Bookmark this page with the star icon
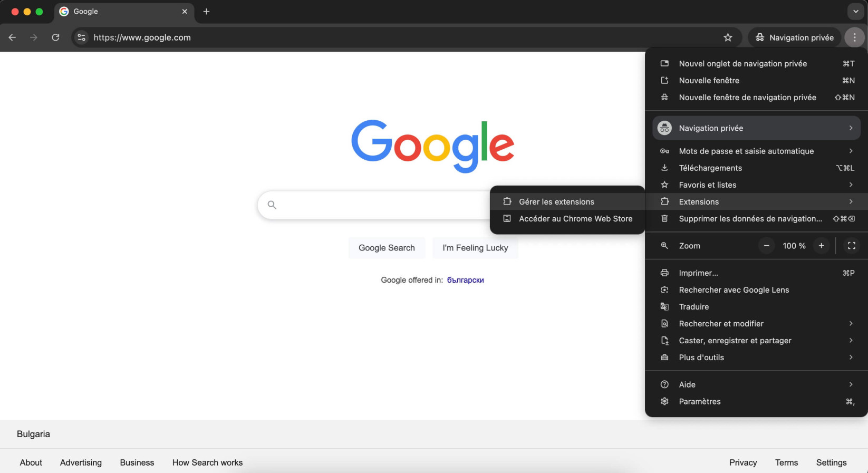This screenshot has height=473, width=868. tap(728, 37)
